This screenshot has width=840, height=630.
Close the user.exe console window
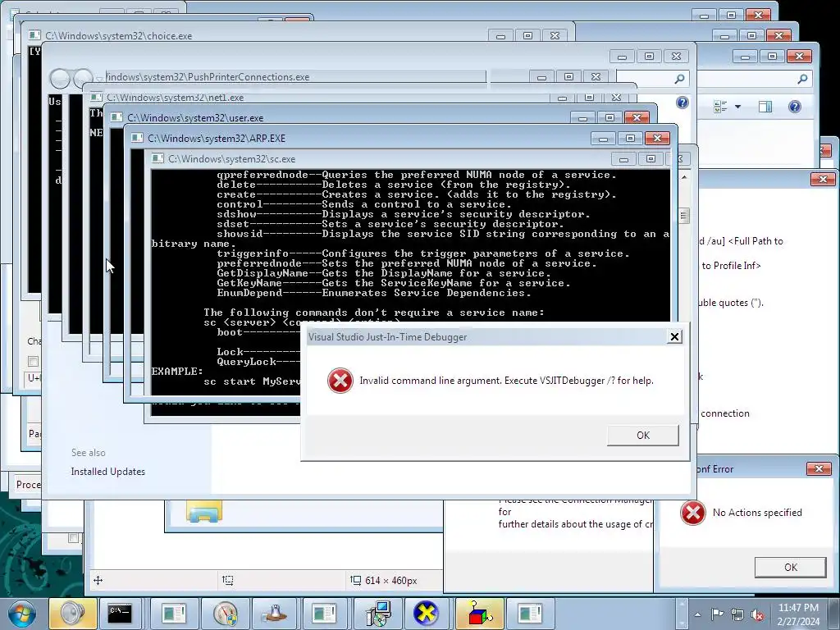(x=637, y=117)
